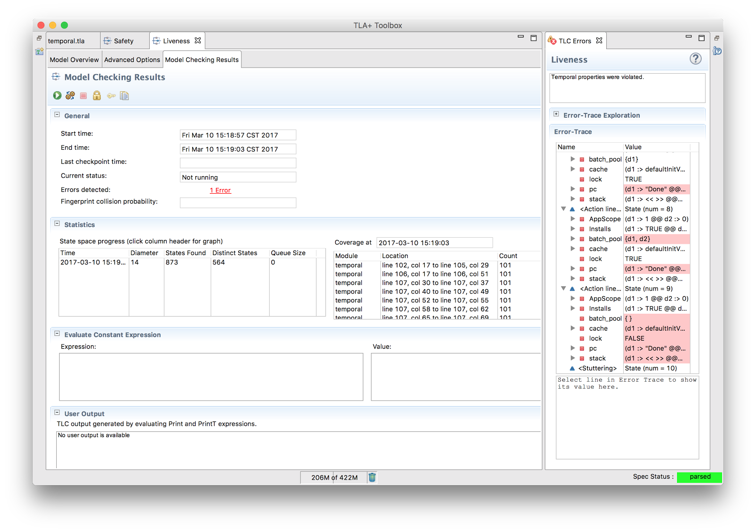
Task: Run TLC with the green play icon
Action: coord(57,95)
